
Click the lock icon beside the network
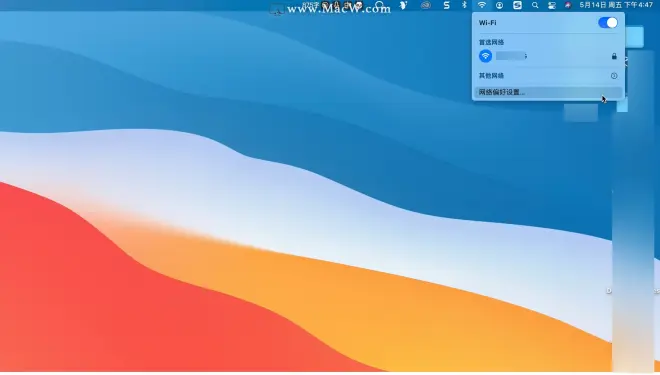click(x=614, y=56)
